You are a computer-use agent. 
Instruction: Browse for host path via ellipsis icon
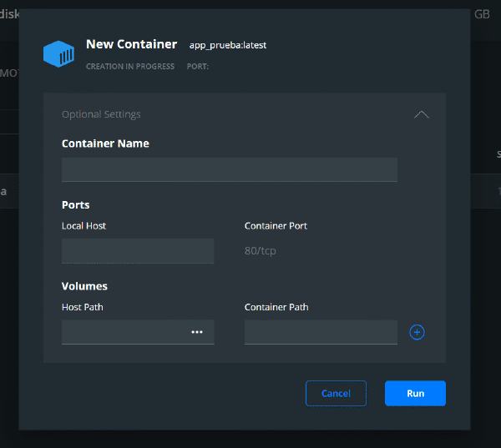tap(197, 332)
